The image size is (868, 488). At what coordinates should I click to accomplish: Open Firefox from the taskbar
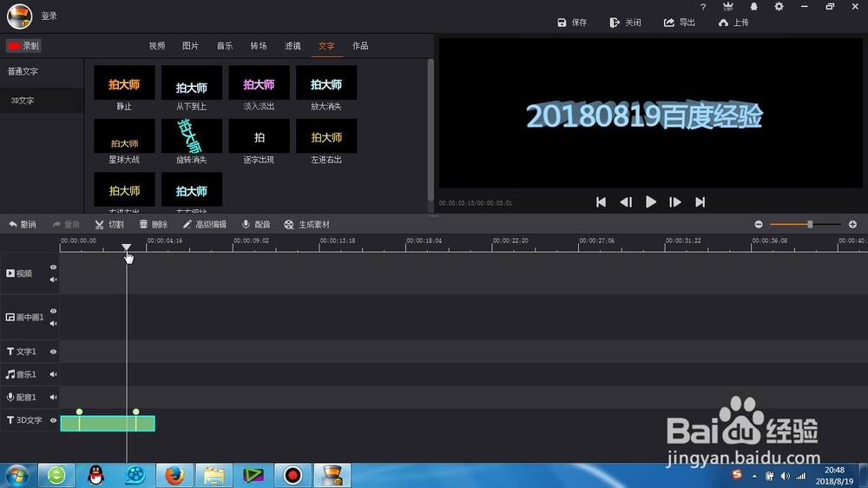tap(174, 475)
